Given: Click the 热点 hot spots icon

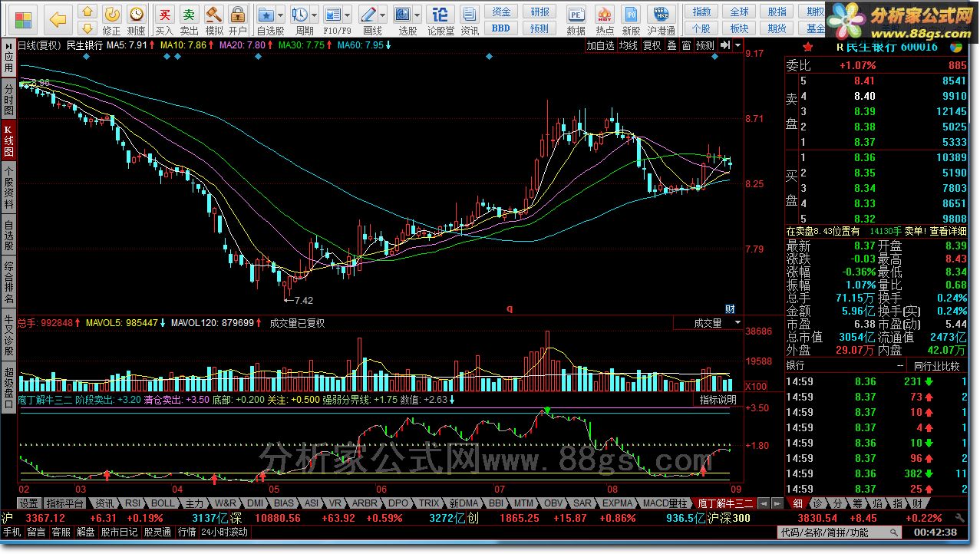Looking at the screenshot, I should pyautogui.click(x=605, y=20).
